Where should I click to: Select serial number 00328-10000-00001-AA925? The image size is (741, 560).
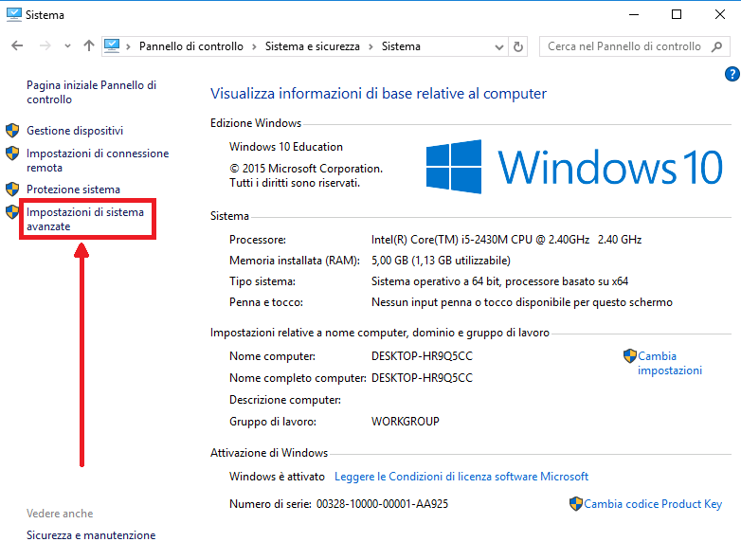382,504
